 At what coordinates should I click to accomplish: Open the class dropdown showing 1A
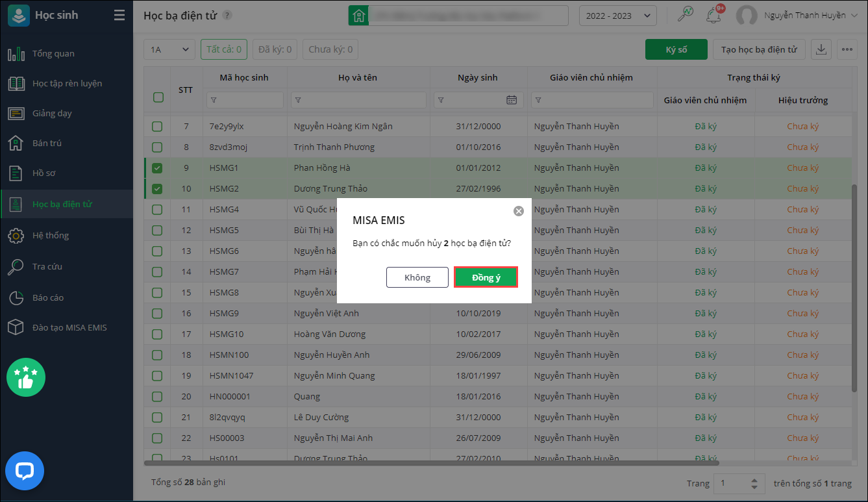click(169, 49)
